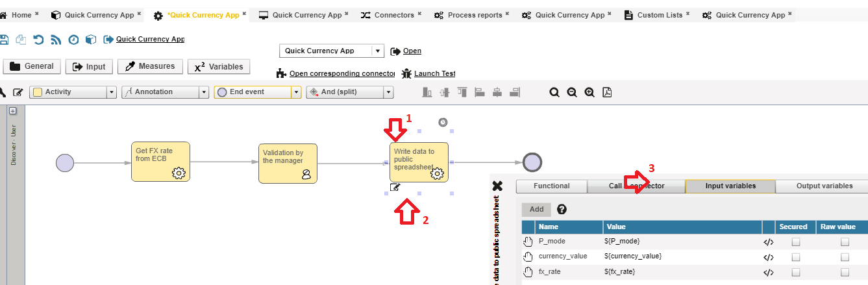The image size is (868, 285).
Task: Tick Raw value checkbox for currency_value
Action: [x=845, y=256]
